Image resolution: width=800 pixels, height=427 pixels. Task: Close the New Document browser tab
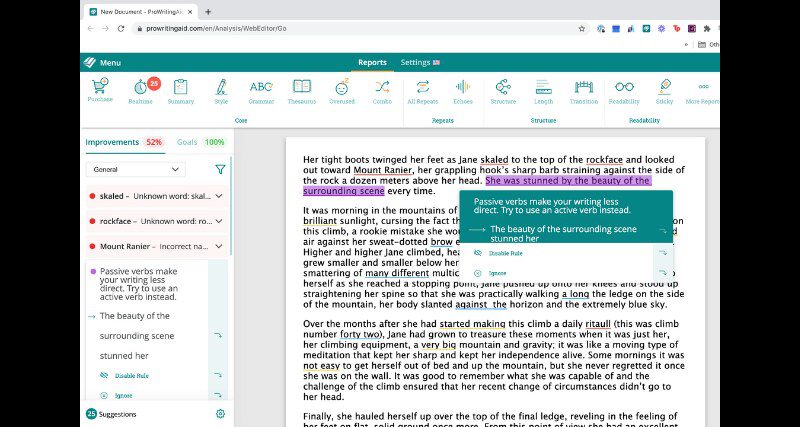[192, 12]
